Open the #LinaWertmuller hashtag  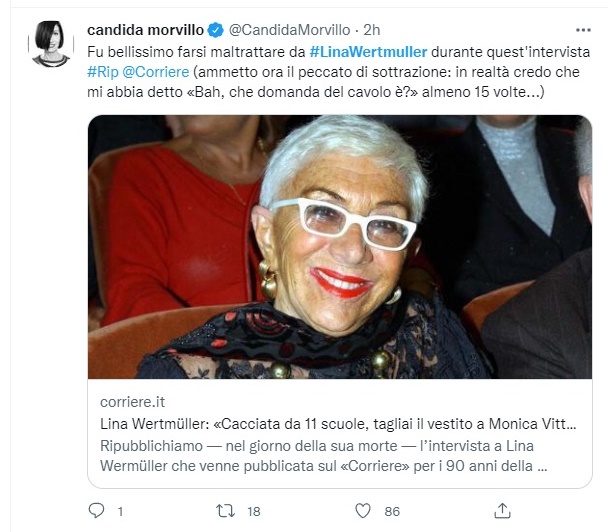[368, 52]
